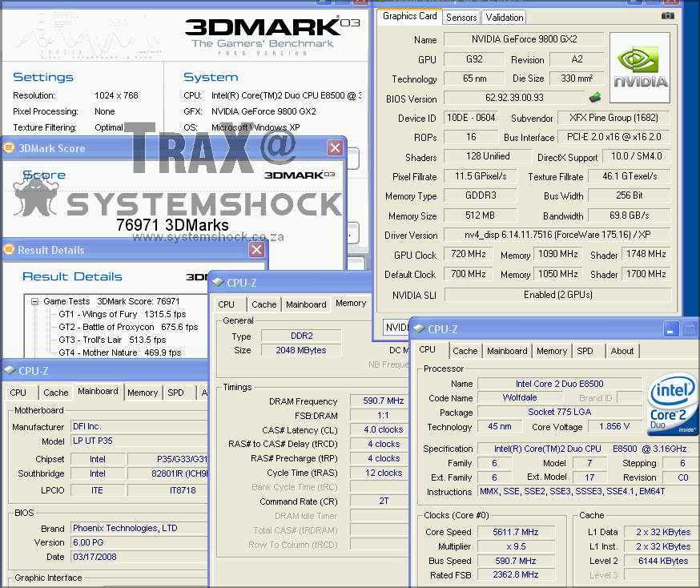Click the Result Details title bar icon
Image resolution: width=700 pixels, height=588 pixels.
click(9, 249)
